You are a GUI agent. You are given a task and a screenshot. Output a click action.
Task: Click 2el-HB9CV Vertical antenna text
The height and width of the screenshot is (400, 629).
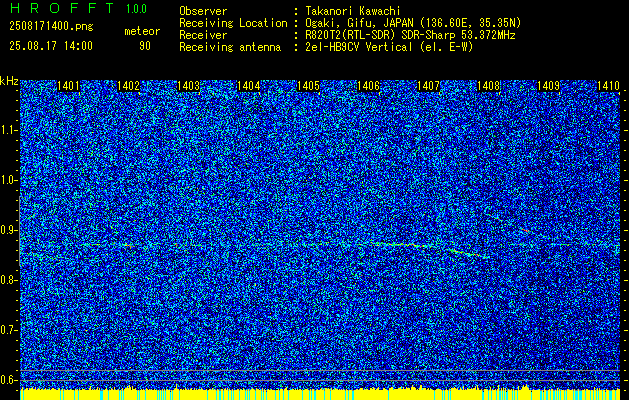click(389, 47)
